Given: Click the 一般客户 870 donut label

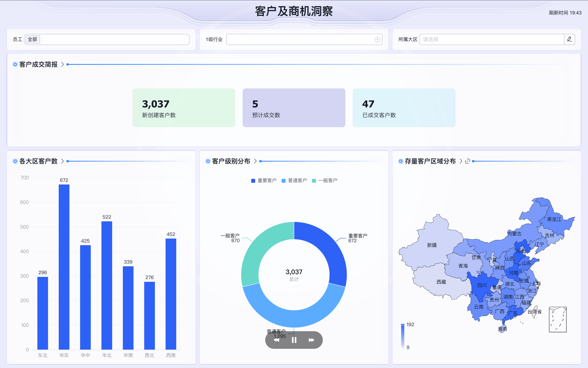Looking at the screenshot, I should [x=230, y=238].
